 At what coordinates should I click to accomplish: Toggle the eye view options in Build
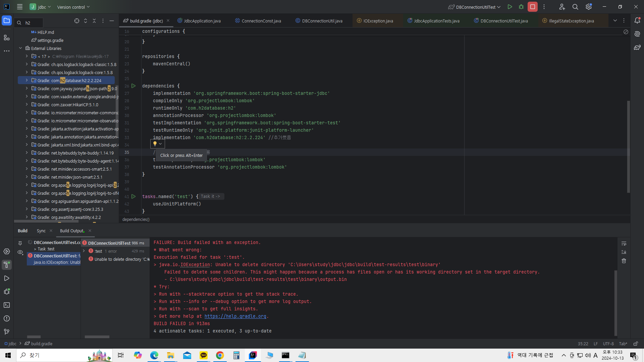click(x=20, y=252)
